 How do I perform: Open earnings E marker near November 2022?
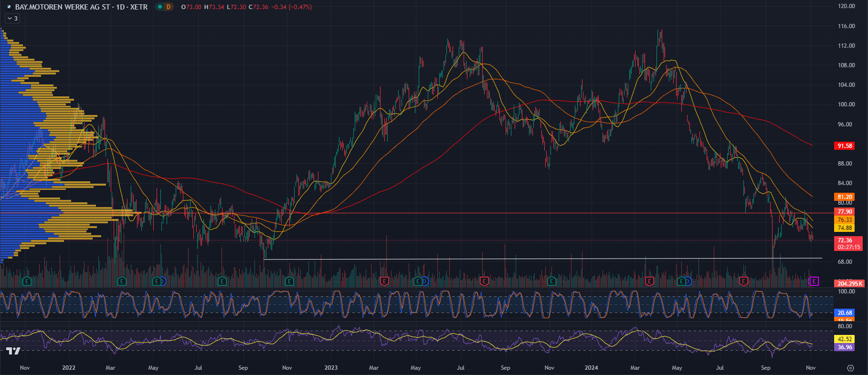[289, 281]
